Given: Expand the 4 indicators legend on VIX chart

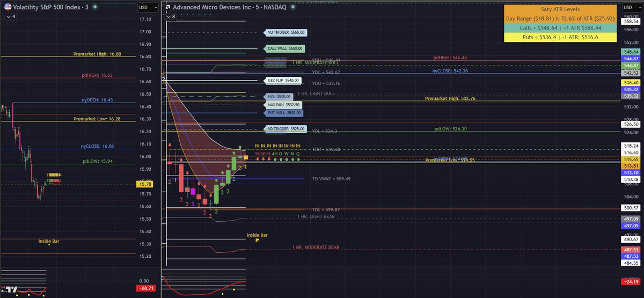Looking at the screenshot, I should (11, 17).
